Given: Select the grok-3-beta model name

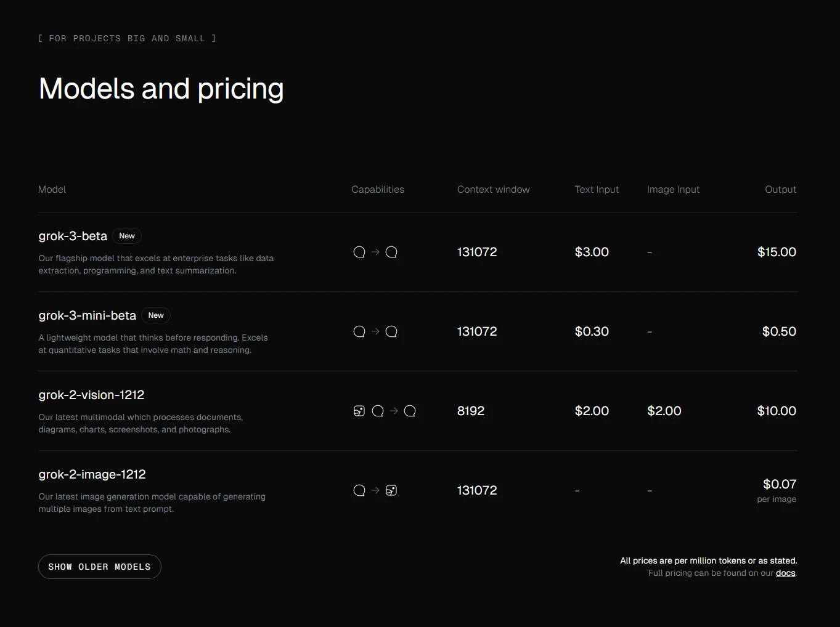Looking at the screenshot, I should click(x=73, y=236).
